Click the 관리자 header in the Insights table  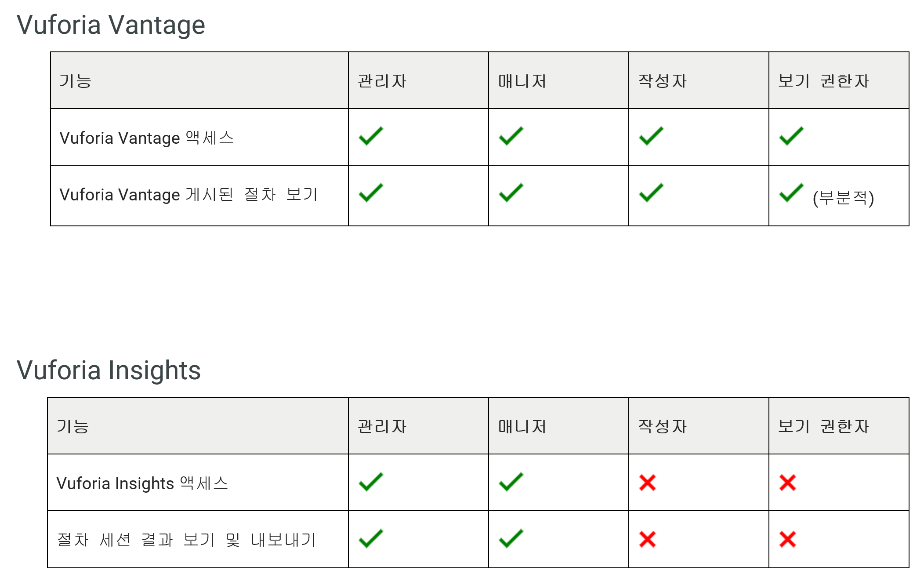pos(382,426)
